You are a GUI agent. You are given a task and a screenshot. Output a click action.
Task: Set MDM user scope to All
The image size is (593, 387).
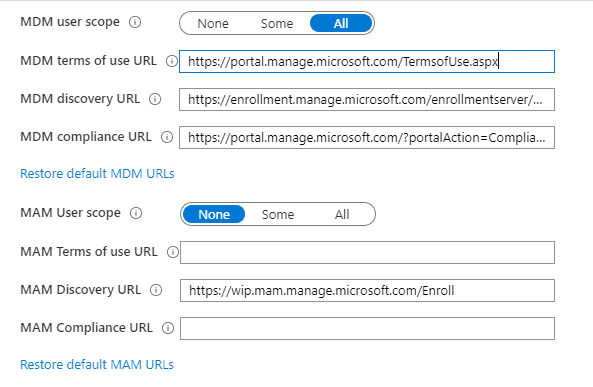pos(341,23)
